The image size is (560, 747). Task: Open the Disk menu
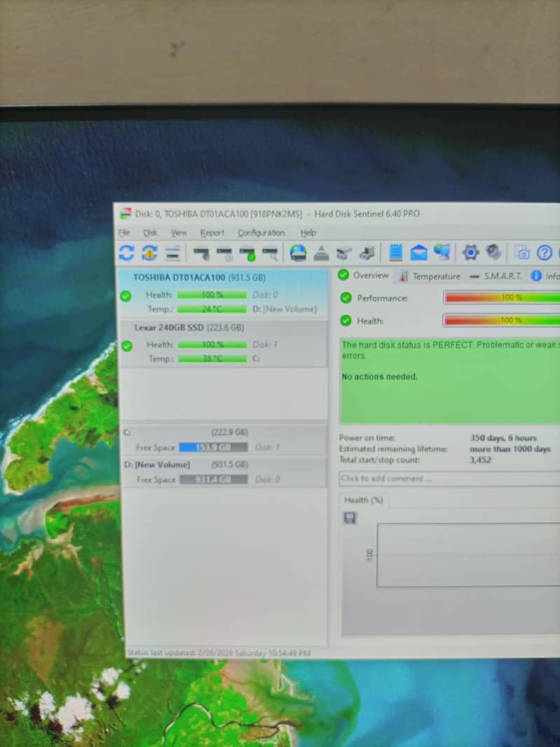pos(151,233)
